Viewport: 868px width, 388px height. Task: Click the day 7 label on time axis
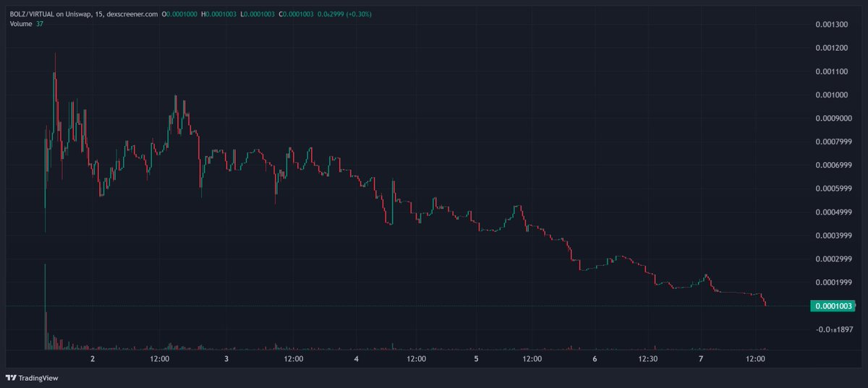701,359
